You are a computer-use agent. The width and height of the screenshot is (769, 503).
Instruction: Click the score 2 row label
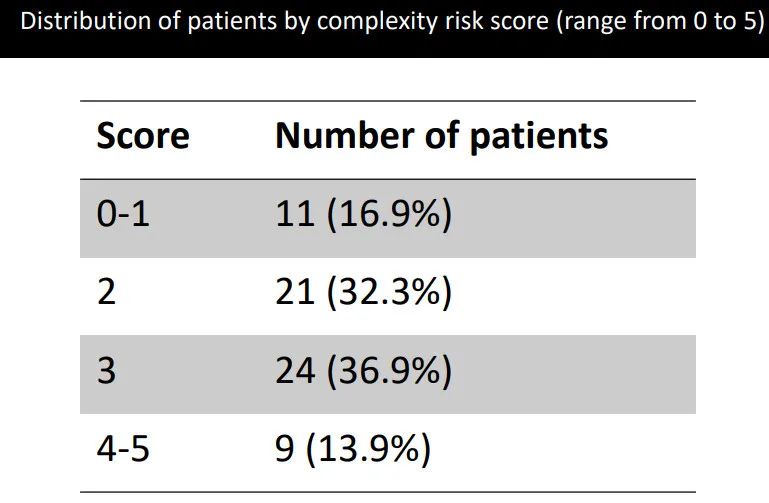(x=106, y=293)
